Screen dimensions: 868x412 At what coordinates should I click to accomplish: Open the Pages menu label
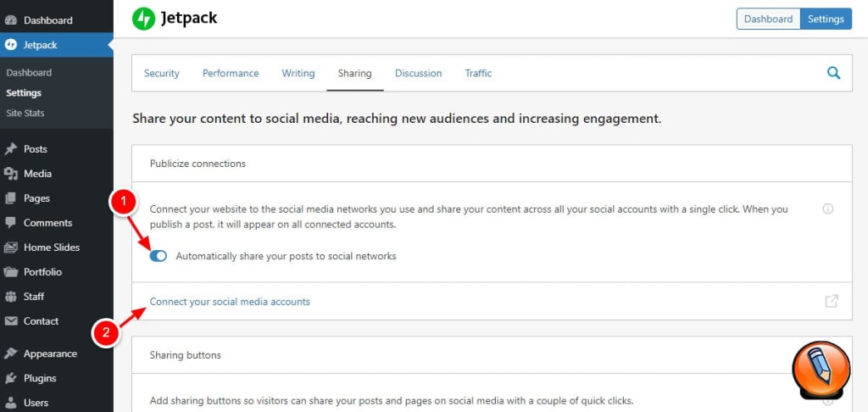[36, 198]
